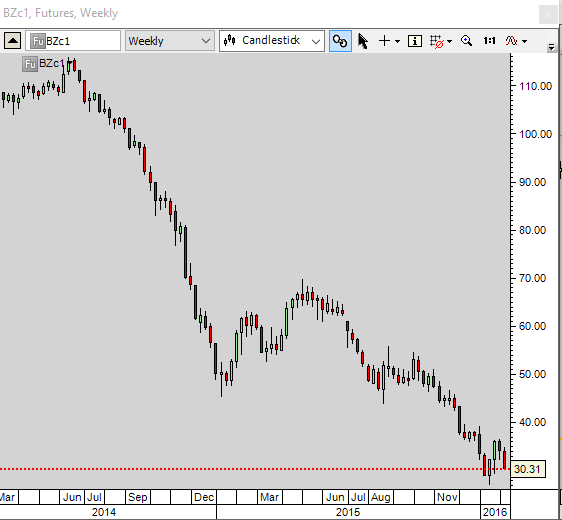Click the Nov month label on time axis
The width and height of the screenshot is (562, 520).
447,497
